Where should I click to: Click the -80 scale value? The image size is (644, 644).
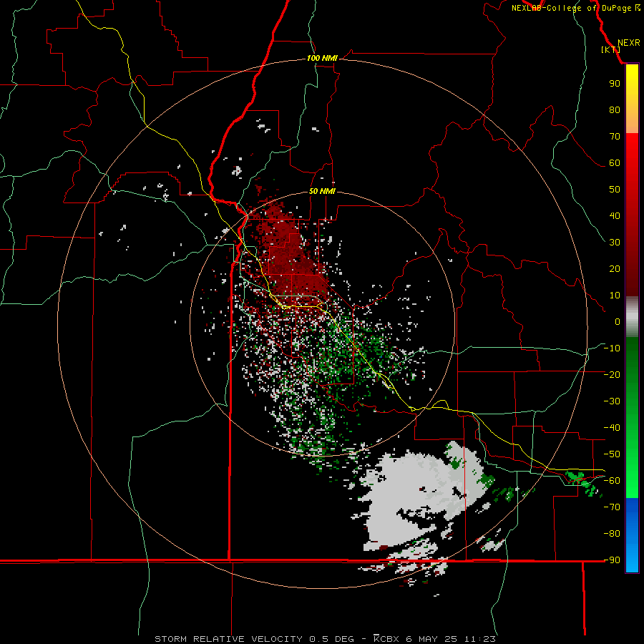click(x=612, y=534)
